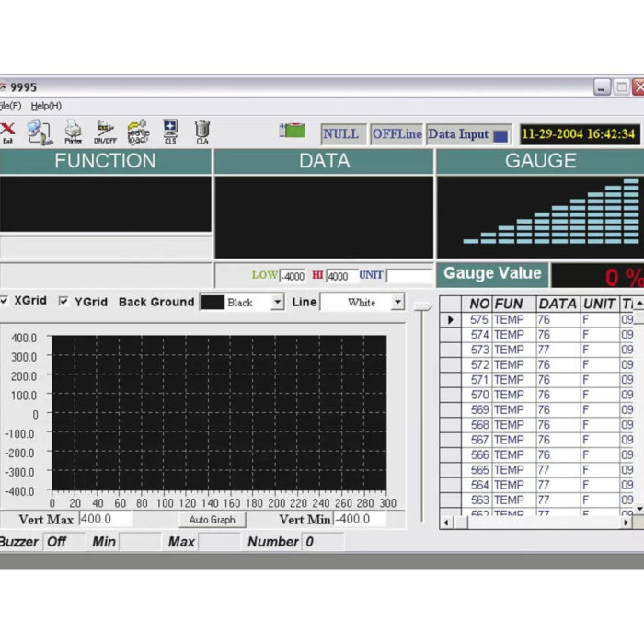This screenshot has width=644, height=644.
Task: Click the CLS clear screen icon
Action: pos(170,132)
